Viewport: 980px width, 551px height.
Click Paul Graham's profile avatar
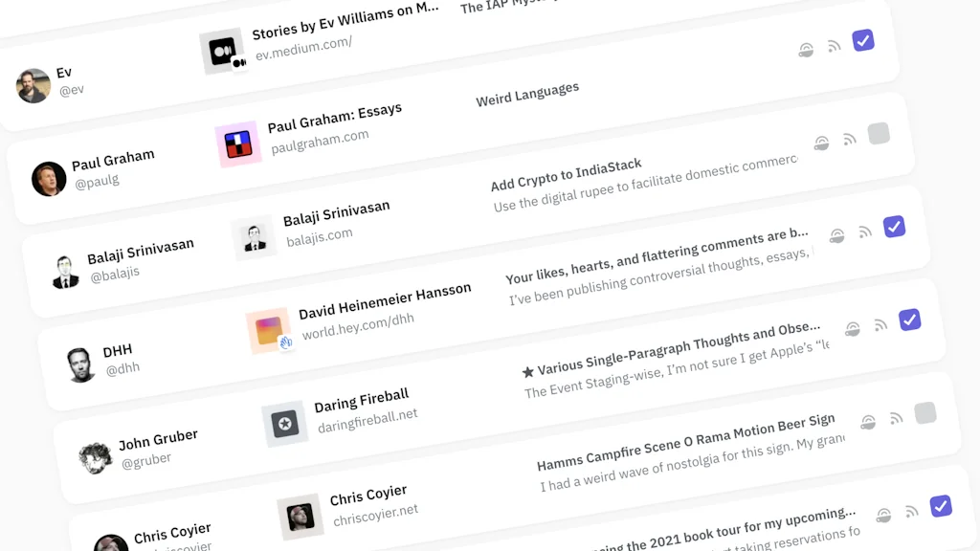[x=48, y=180]
